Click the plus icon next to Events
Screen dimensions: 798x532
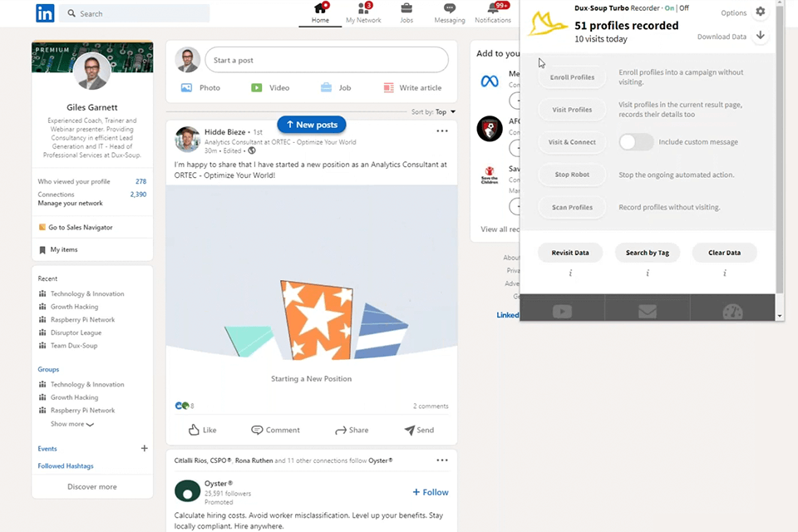144,448
